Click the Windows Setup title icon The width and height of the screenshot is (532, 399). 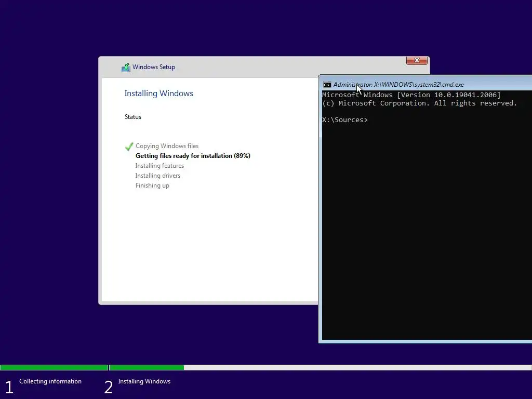126,68
